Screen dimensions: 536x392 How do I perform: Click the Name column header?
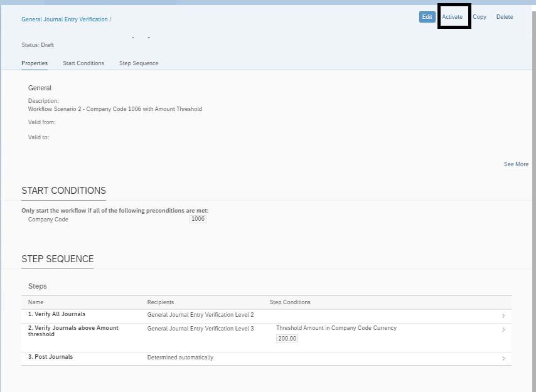click(36, 302)
